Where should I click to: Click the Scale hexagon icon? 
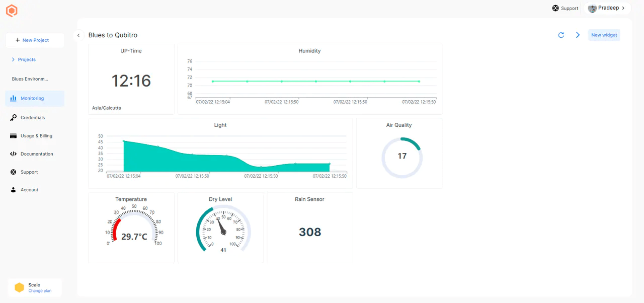click(x=19, y=287)
